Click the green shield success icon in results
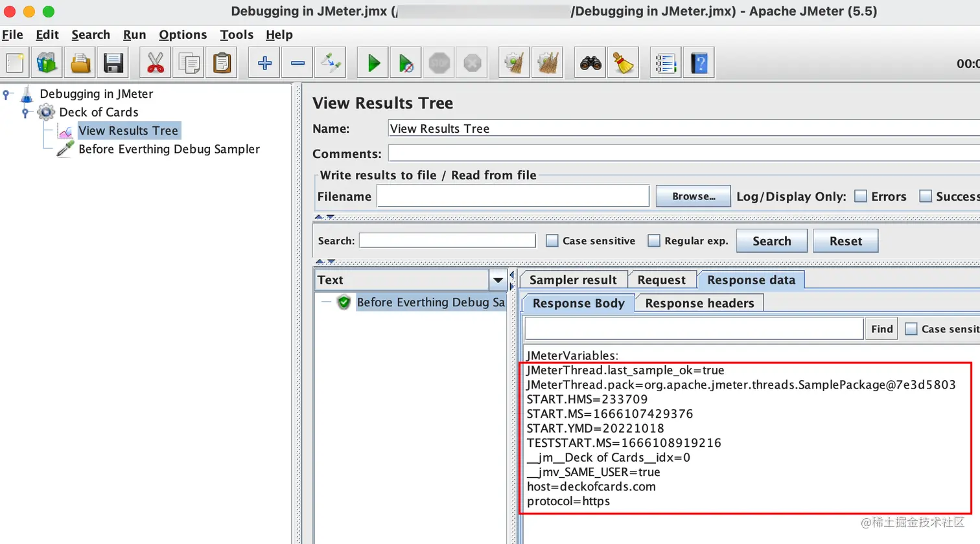This screenshot has height=544, width=980. pos(344,302)
